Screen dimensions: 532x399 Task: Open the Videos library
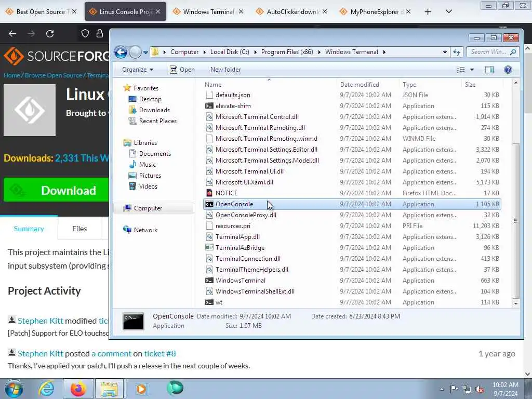coord(148,187)
